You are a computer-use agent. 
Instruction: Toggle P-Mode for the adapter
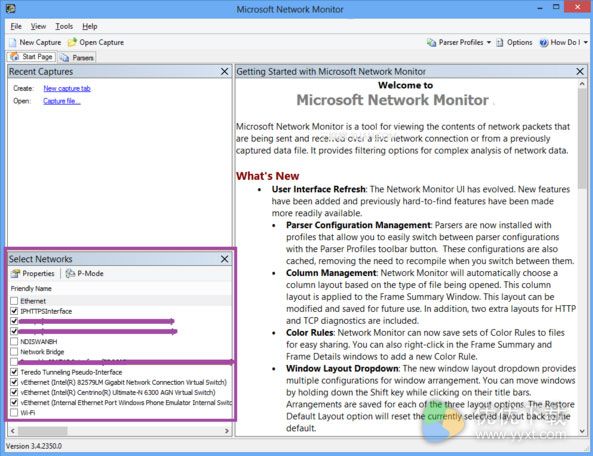(85, 273)
